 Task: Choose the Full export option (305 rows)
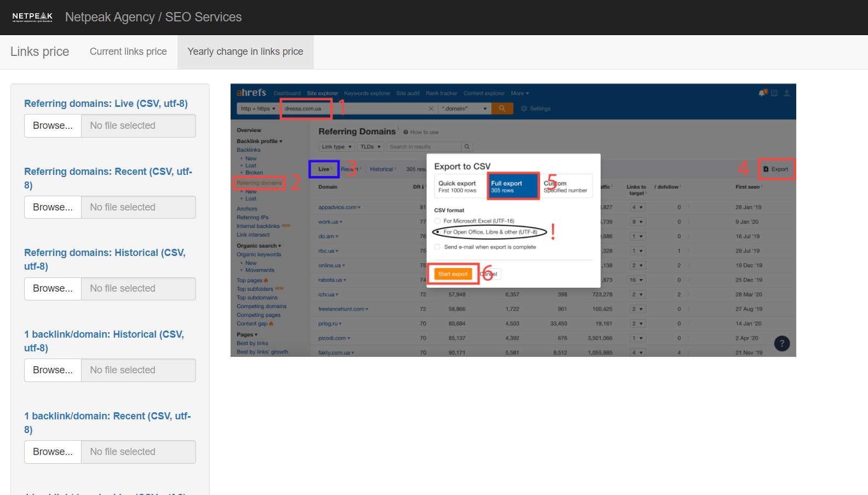pyautogui.click(x=513, y=186)
